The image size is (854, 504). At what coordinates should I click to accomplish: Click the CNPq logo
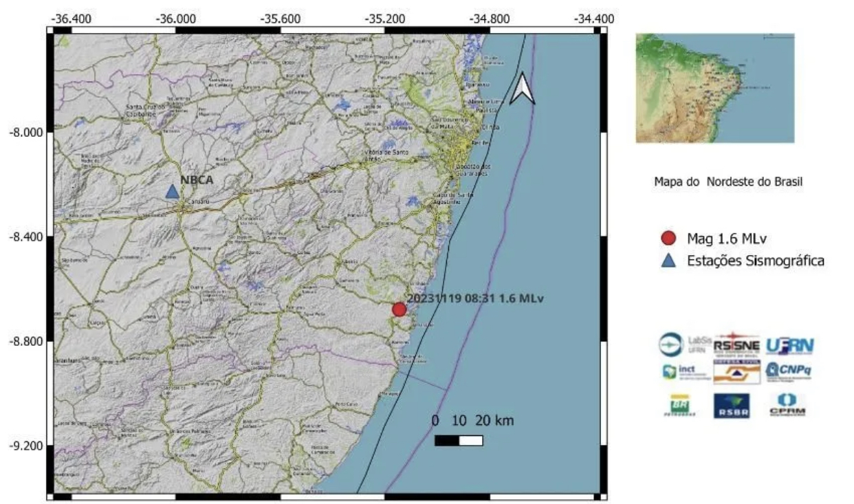click(789, 371)
